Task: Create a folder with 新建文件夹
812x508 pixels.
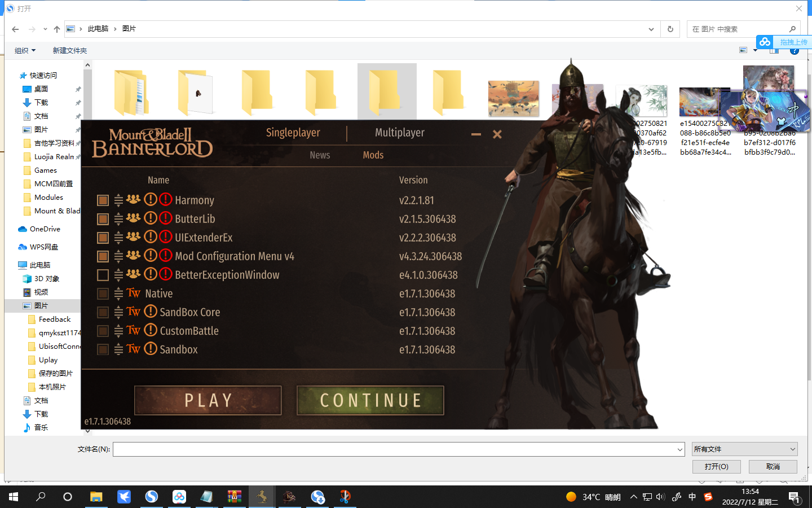Action: (70, 51)
